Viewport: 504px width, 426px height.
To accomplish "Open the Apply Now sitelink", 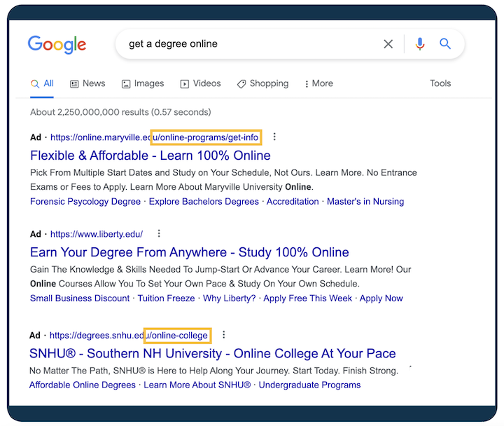I will (381, 298).
